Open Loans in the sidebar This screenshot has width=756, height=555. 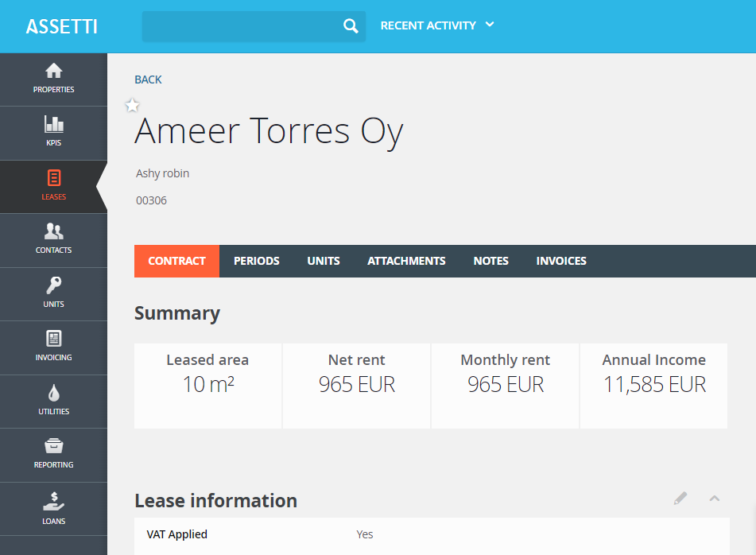[x=53, y=509]
